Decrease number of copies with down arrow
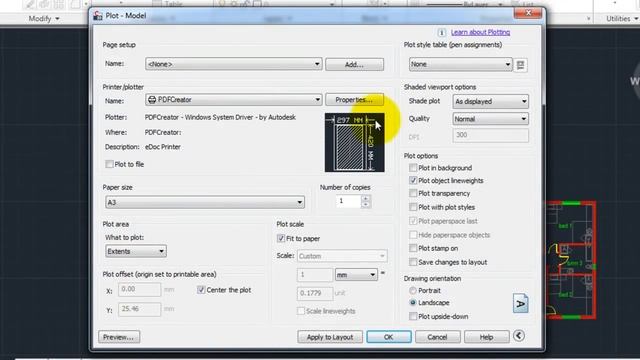The width and height of the screenshot is (640, 360). (366, 204)
